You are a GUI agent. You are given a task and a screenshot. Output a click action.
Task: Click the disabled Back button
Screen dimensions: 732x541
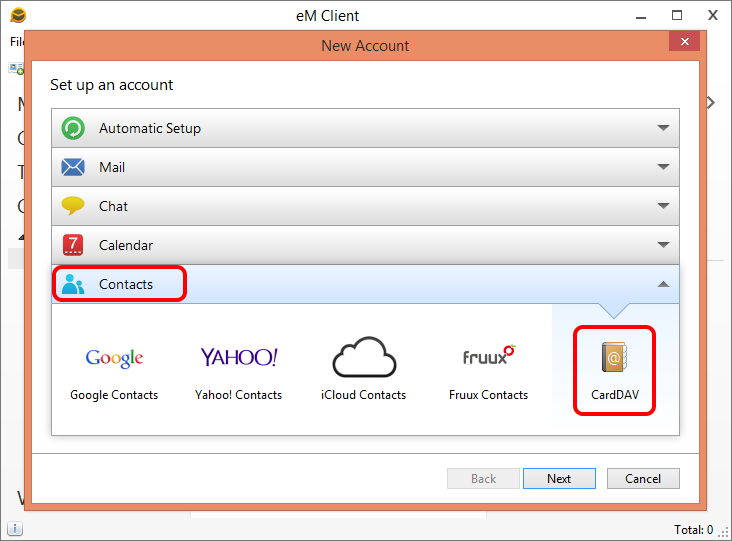pos(483,478)
